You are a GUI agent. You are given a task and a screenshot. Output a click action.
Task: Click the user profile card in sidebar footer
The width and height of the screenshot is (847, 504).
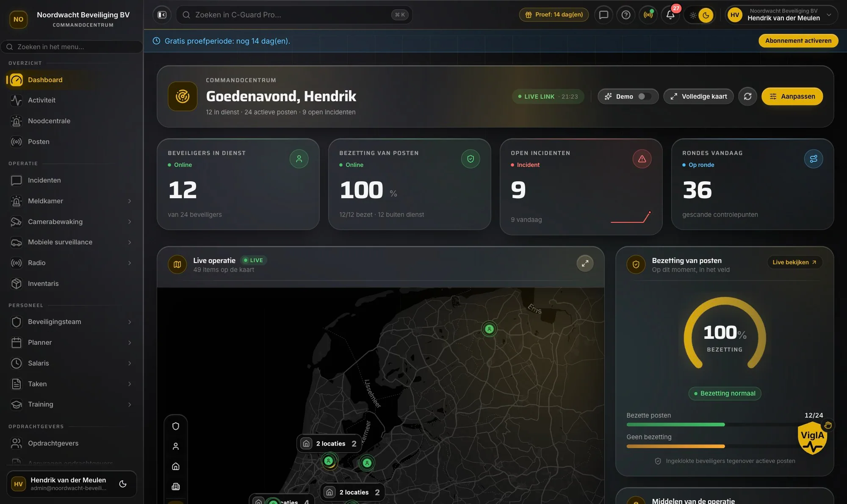(72, 484)
